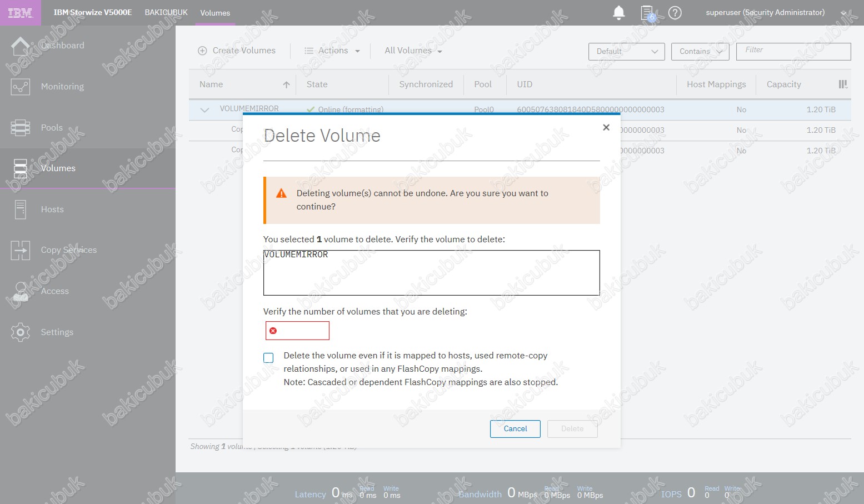Click the Volumes sidebar icon
Image resolution: width=864 pixels, height=504 pixels.
21,168
